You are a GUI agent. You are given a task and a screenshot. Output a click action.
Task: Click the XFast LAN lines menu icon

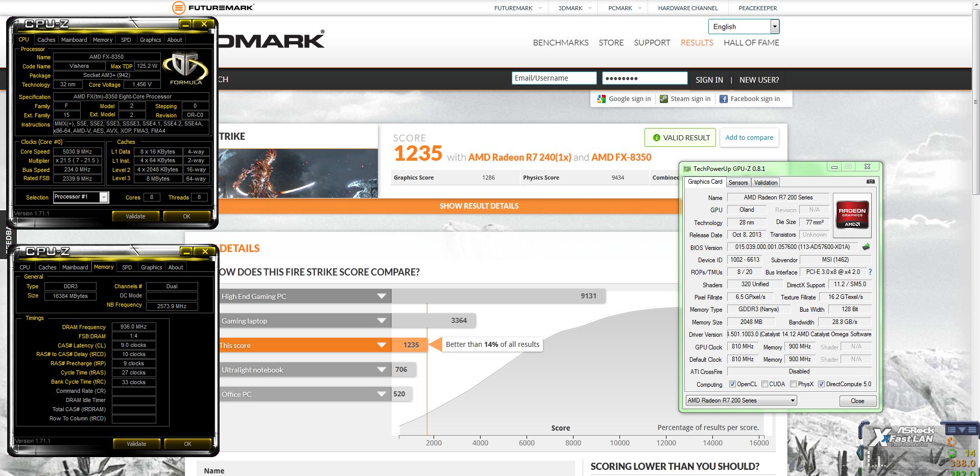[972, 430]
